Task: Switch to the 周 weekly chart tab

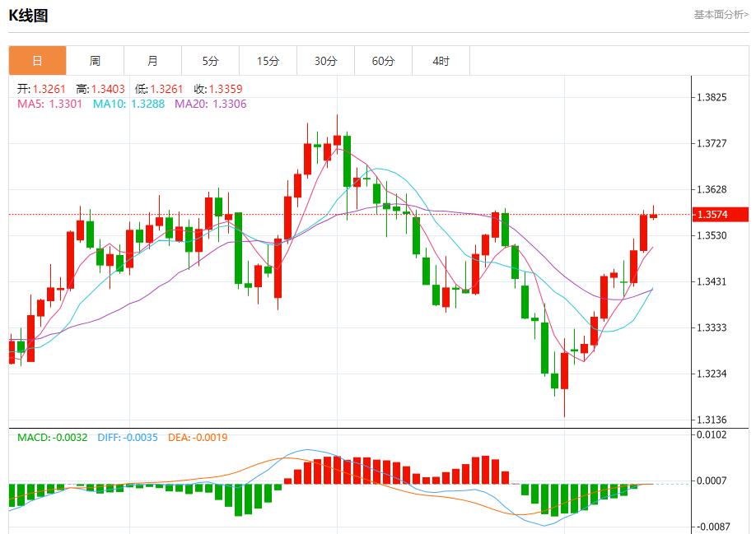Action: pyautogui.click(x=96, y=60)
